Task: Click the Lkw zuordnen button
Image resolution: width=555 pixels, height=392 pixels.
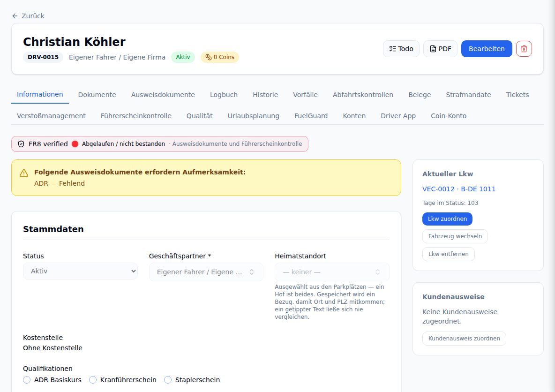Action: click(447, 219)
